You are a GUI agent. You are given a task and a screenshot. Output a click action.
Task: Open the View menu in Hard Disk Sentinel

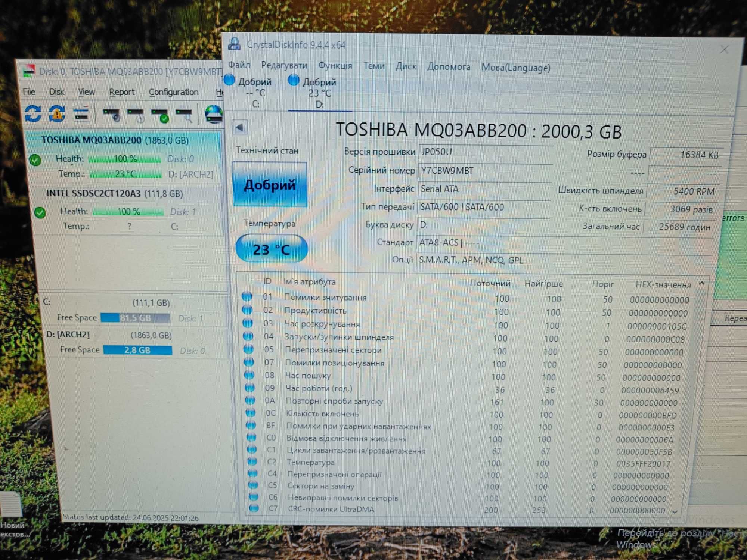[86, 92]
